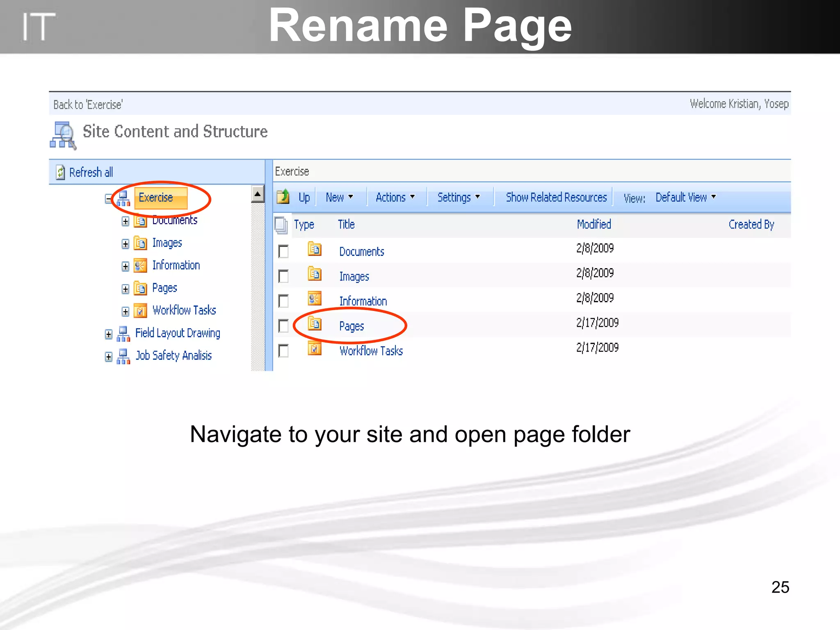The height and width of the screenshot is (630, 840).
Task: Toggle the select-all items icon in header
Action: pos(281,225)
